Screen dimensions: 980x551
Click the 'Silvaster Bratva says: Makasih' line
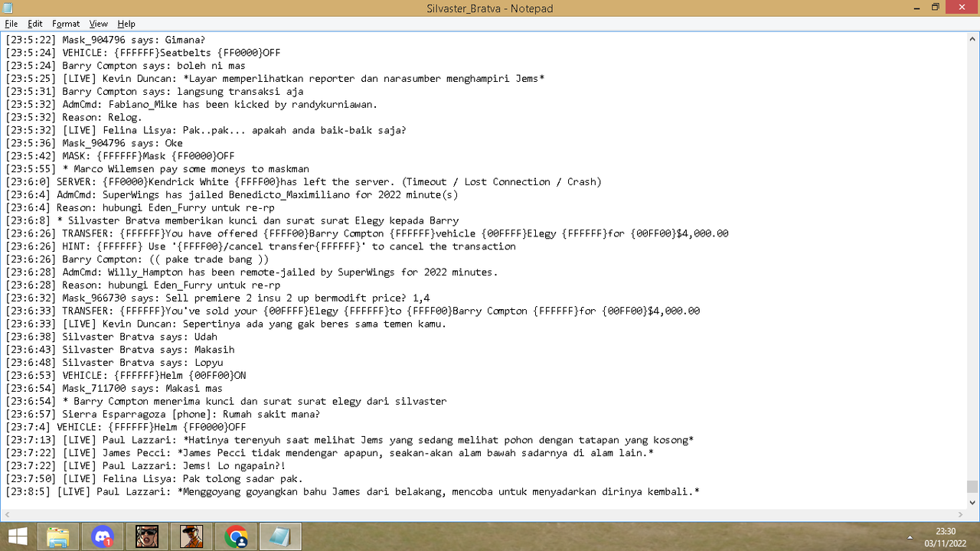point(120,349)
